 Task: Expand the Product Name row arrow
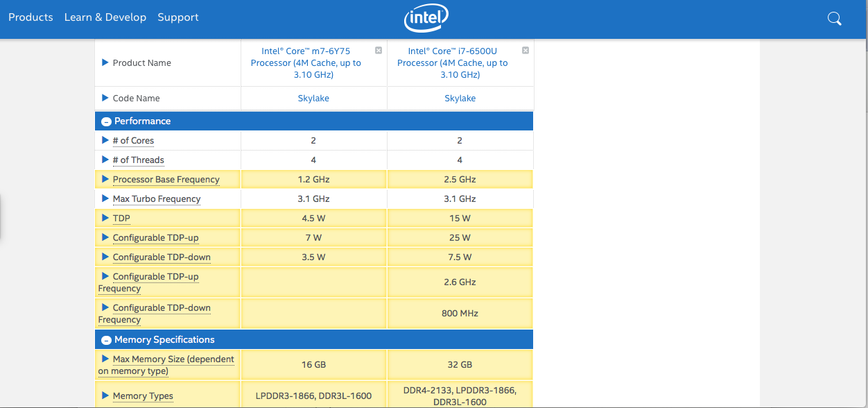pos(105,62)
